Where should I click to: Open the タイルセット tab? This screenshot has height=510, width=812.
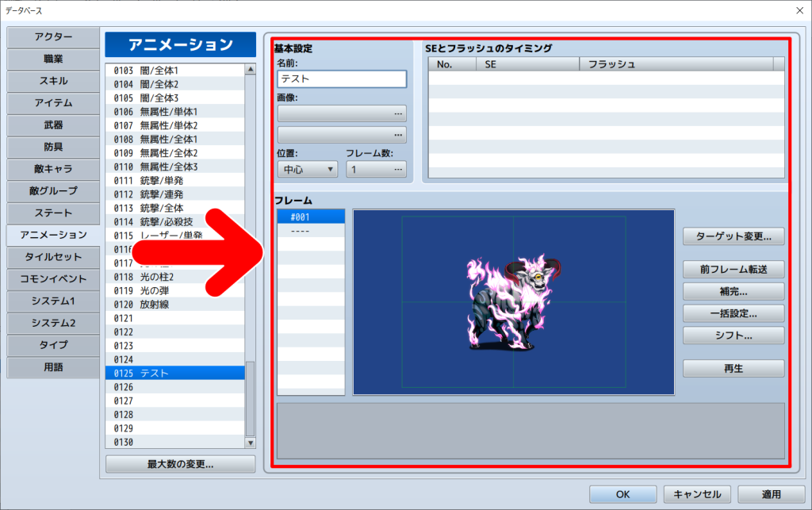[x=53, y=257]
